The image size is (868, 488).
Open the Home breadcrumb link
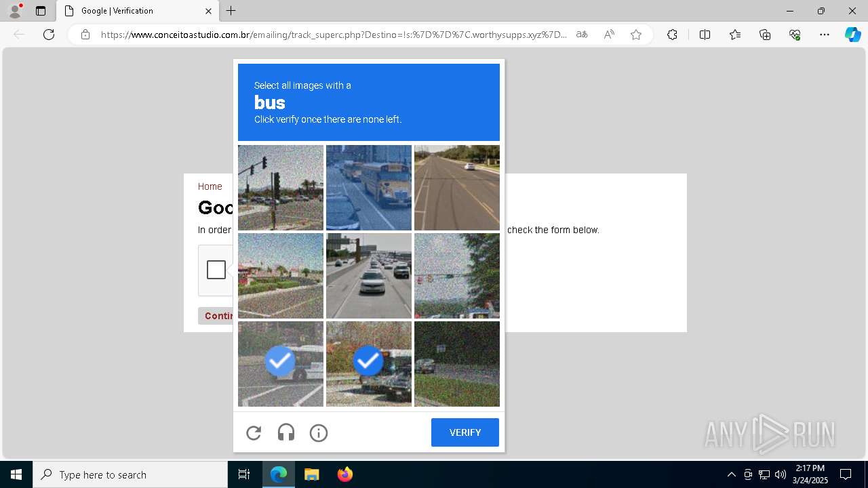click(210, 186)
